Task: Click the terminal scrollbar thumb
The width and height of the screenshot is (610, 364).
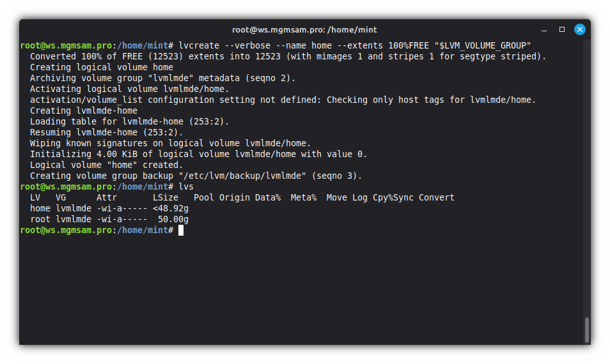Action: pyautogui.click(x=587, y=330)
